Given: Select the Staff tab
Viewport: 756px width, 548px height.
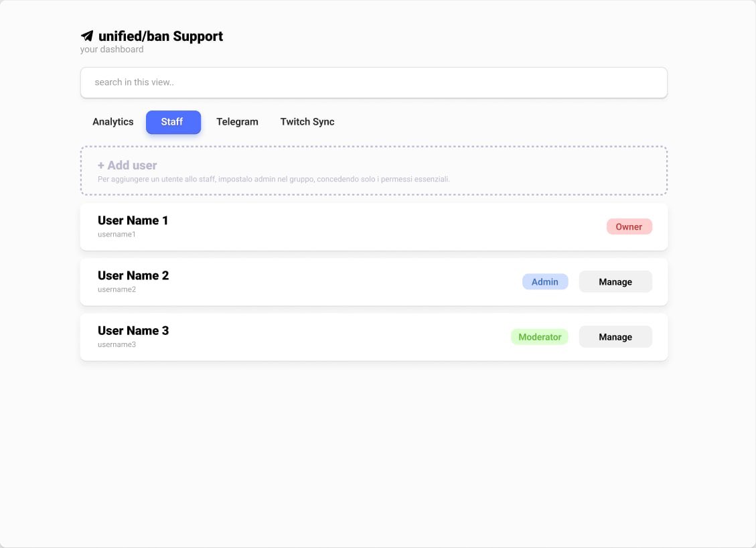Looking at the screenshot, I should pos(173,122).
